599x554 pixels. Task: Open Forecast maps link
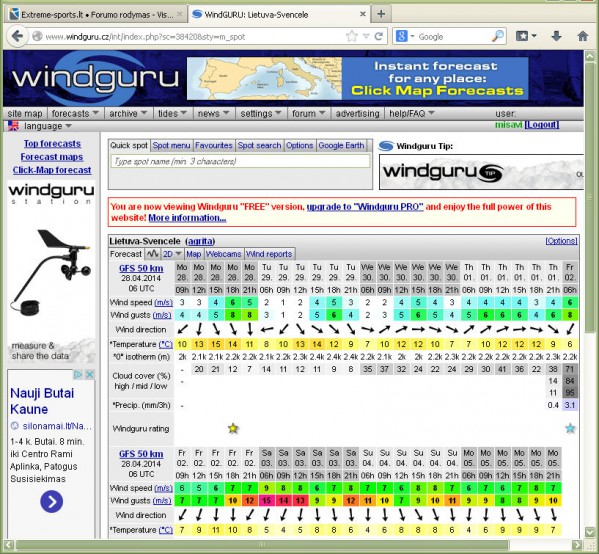(52, 157)
